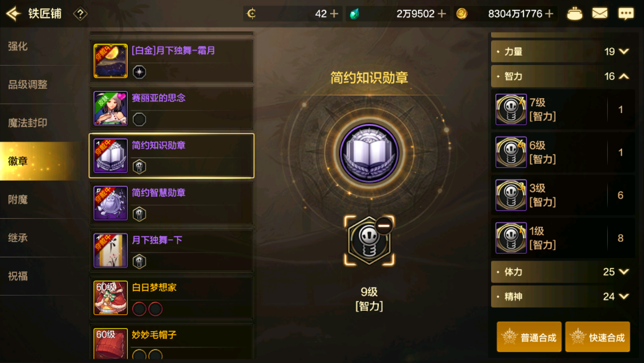Select the star socket on 月下独舞-霜月

(x=139, y=72)
